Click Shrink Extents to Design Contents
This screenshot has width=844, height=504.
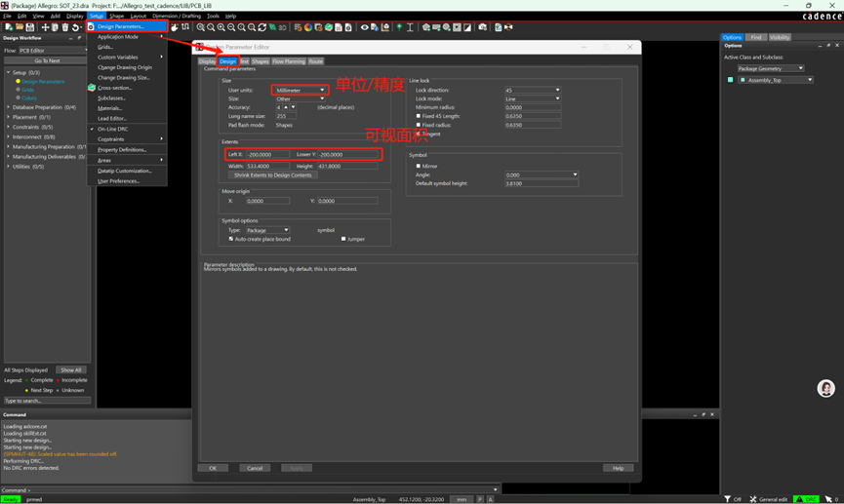(x=273, y=174)
